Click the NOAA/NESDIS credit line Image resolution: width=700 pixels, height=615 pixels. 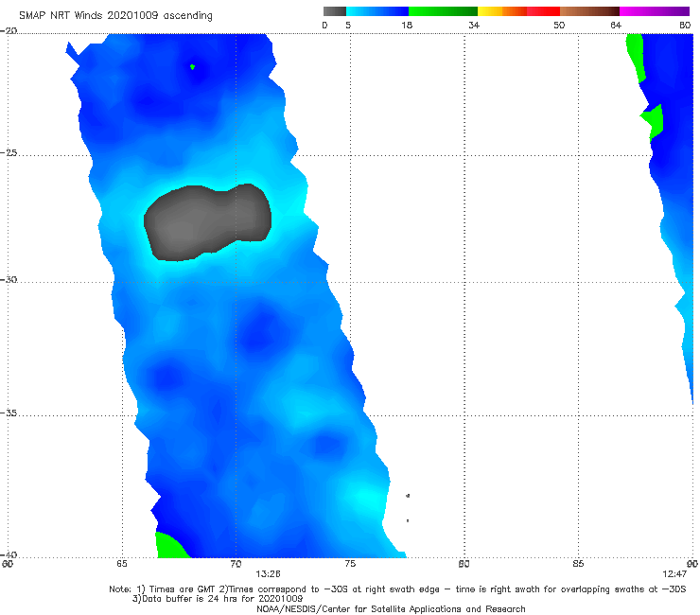(x=391, y=608)
